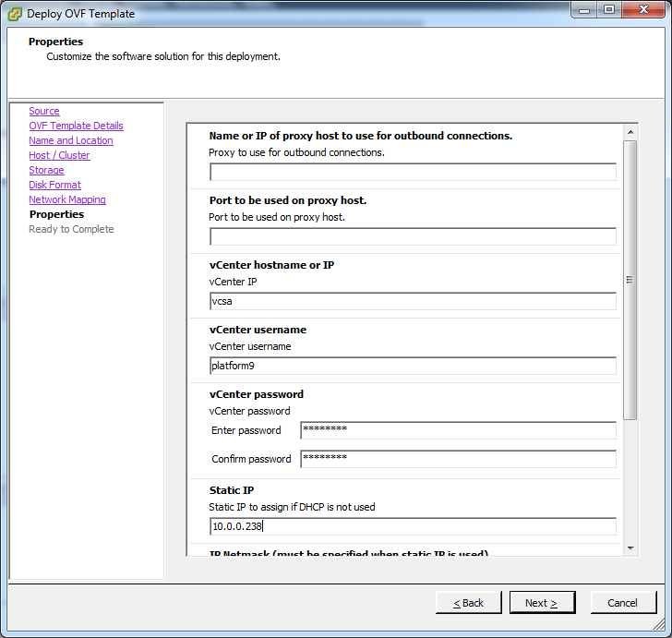Image resolution: width=672 pixels, height=638 pixels.
Task: Click the vCenter IP field containing vcsa
Action: pos(413,301)
